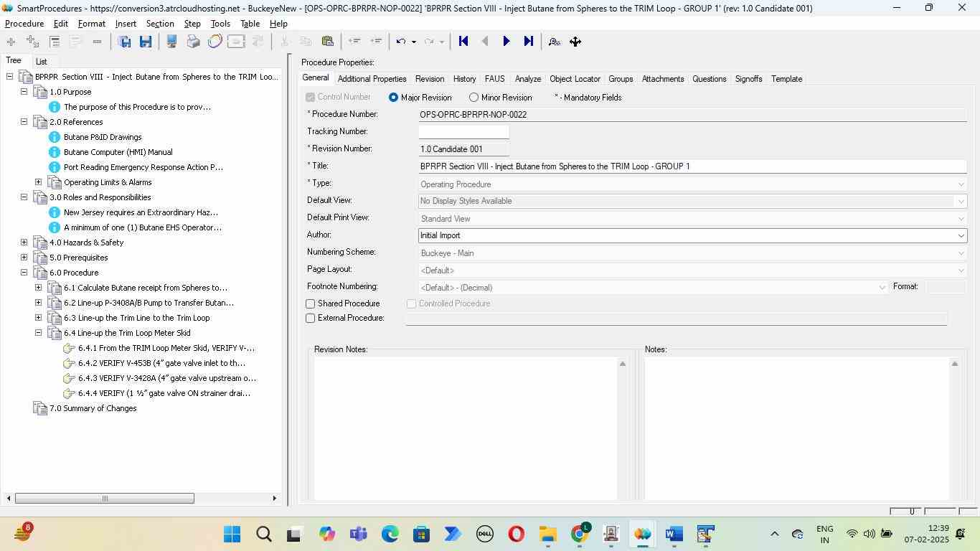Go to next item blue arrow
Image resolution: width=980 pixels, height=551 pixels.
pos(507,42)
